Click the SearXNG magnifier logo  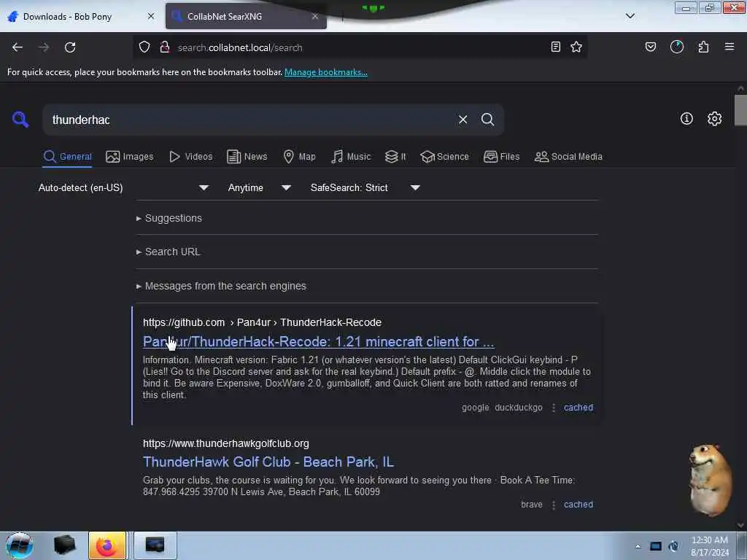20,119
